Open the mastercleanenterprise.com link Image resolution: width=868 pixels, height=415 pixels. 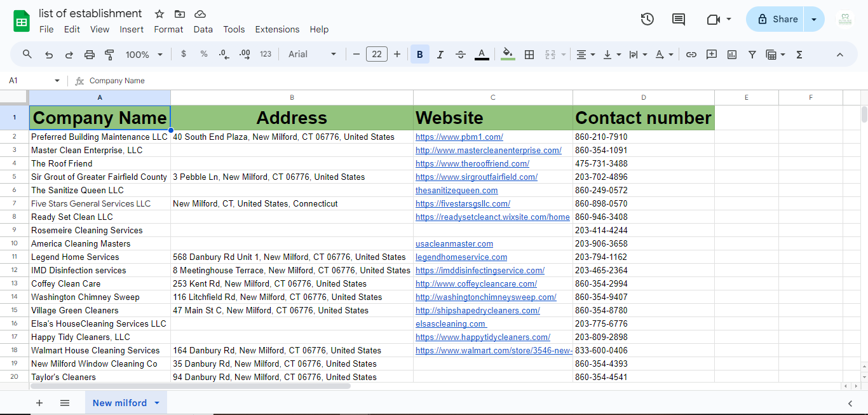[489, 150]
